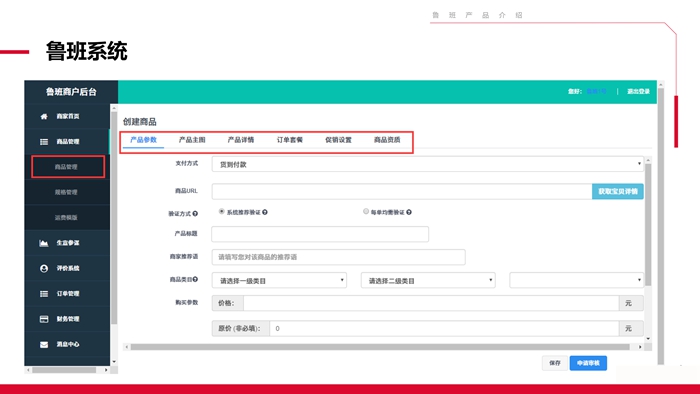The image size is (700, 394).
Task: Focus the 产品标题 input field
Action: [x=320, y=234]
